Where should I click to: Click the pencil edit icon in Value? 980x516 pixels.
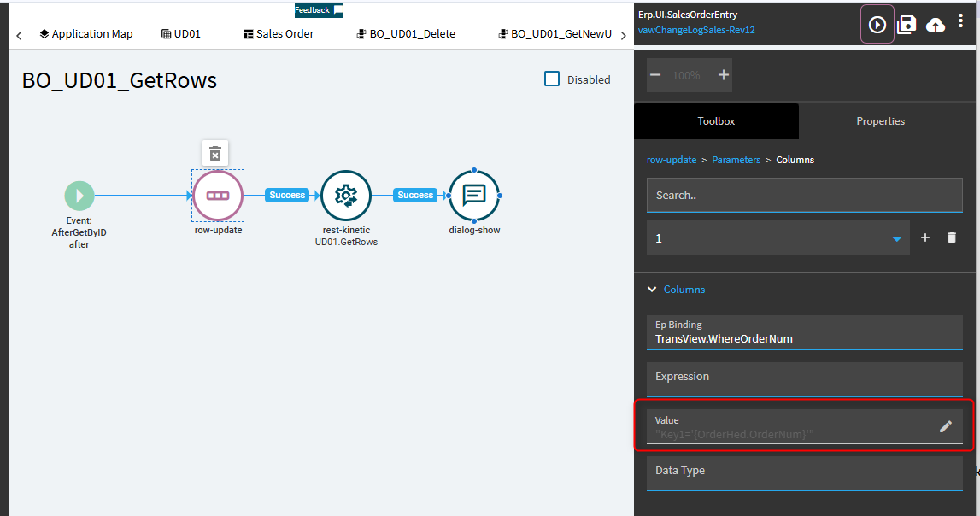coord(946,426)
